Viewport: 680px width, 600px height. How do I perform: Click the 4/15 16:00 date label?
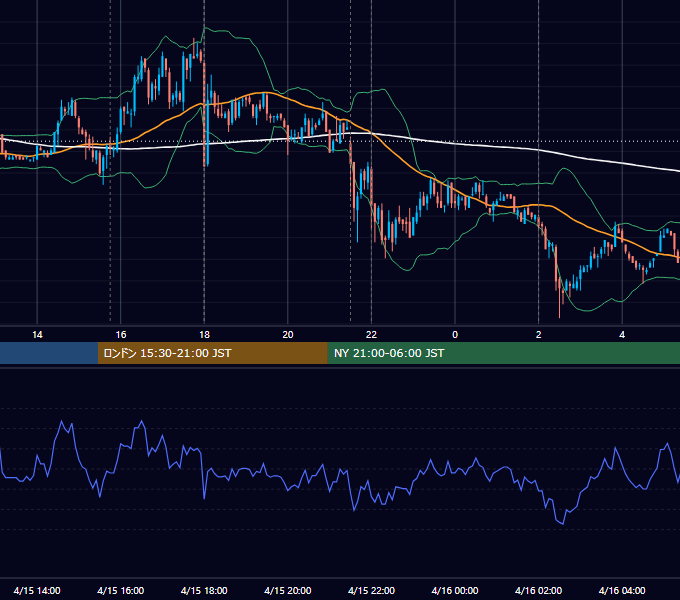click(x=121, y=590)
